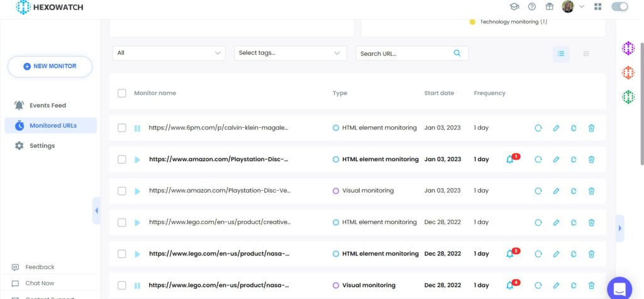Viewport: 644px width, 299px height.
Task: Check the amazon Visual monitoring row checkbox
Action: pos(122,191)
